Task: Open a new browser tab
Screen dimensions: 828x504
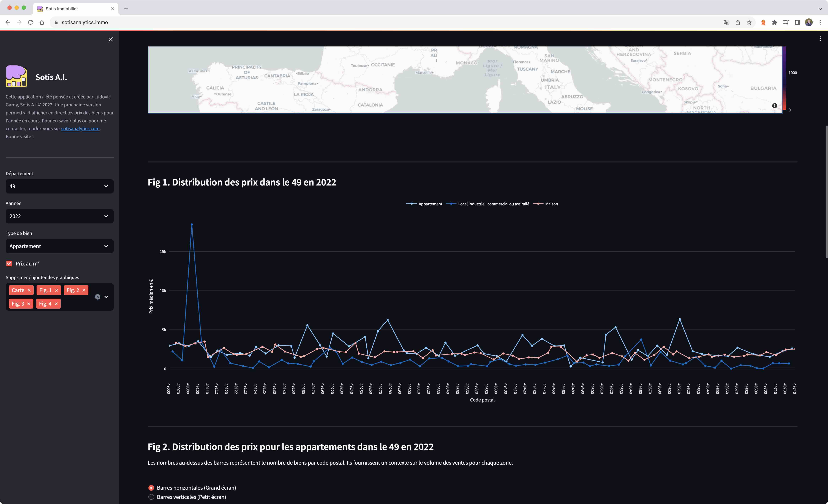Action: point(126,9)
